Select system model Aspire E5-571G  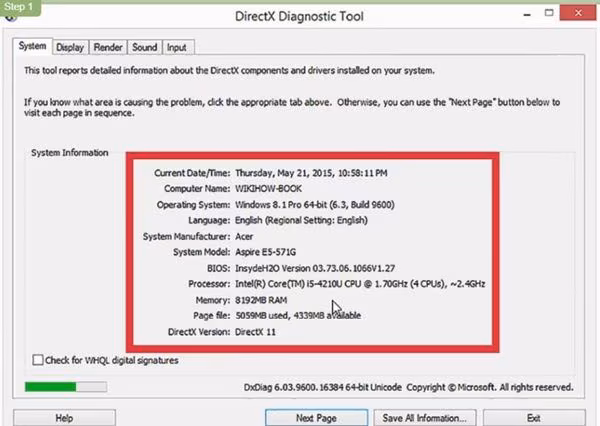point(265,252)
